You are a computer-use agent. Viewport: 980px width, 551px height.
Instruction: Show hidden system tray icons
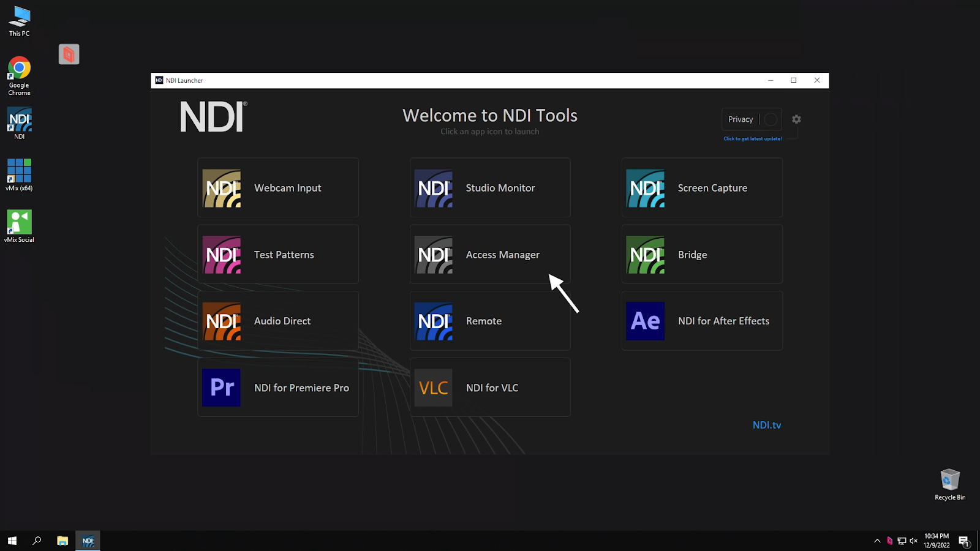point(877,541)
